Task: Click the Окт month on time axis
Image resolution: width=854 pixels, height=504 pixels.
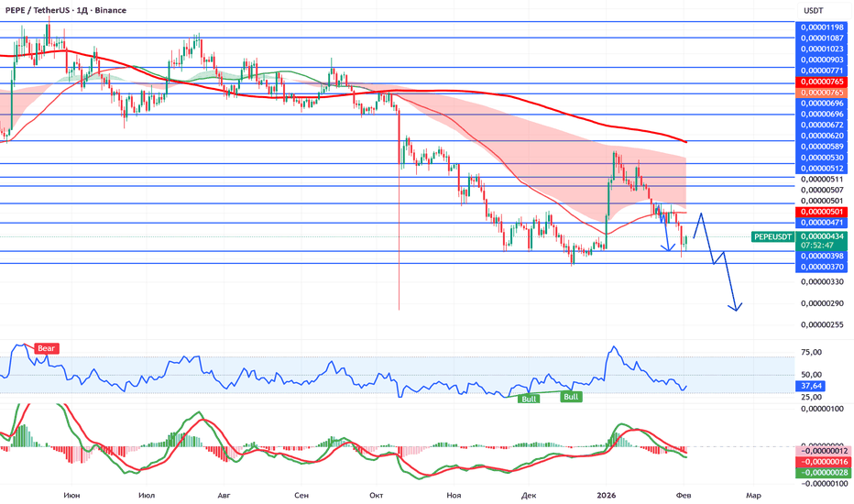Action: [x=377, y=495]
